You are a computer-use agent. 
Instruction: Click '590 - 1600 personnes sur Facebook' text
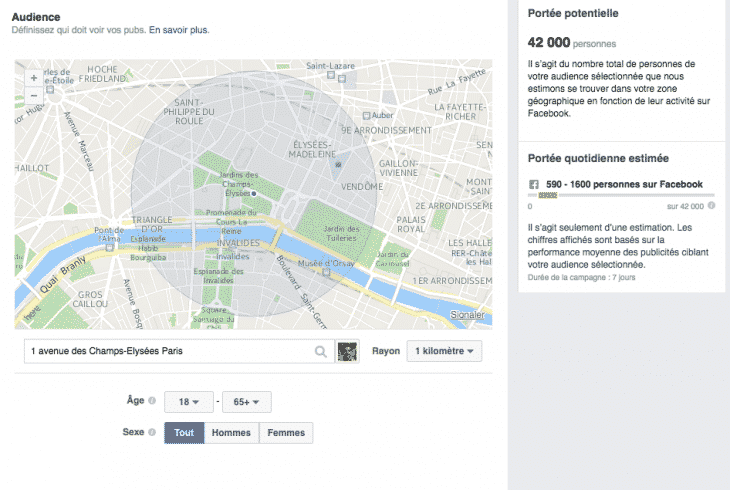pyautogui.click(x=624, y=184)
